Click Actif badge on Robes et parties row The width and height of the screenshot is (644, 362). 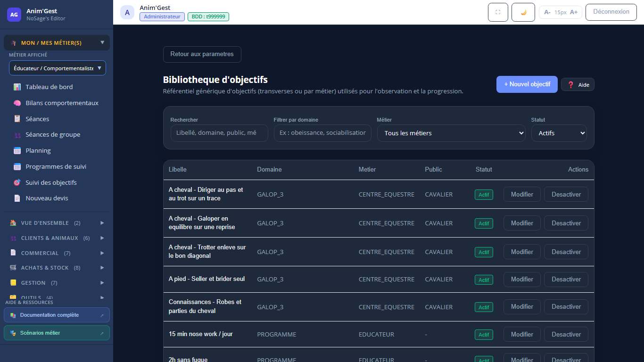[484, 307]
